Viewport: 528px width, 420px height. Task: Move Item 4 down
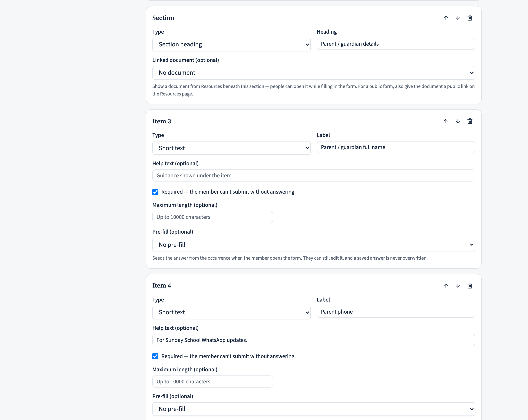click(x=458, y=286)
